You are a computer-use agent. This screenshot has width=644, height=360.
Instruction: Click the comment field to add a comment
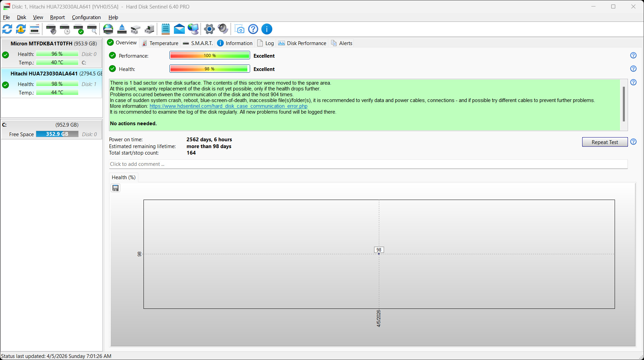(x=368, y=164)
